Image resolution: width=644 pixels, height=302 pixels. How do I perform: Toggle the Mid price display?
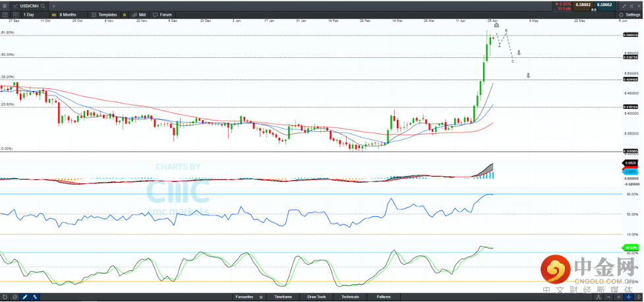[x=139, y=14]
